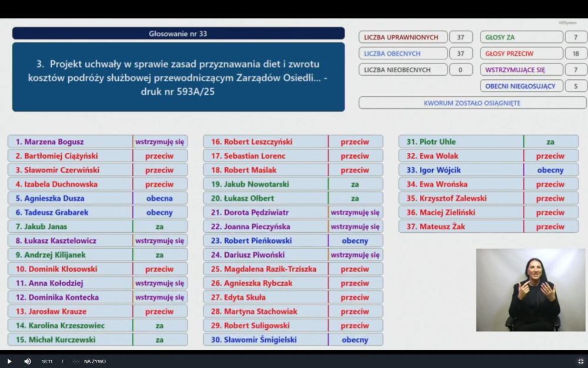
Task: Click the LICZBA OBECNYCH label
Action: click(x=403, y=53)
